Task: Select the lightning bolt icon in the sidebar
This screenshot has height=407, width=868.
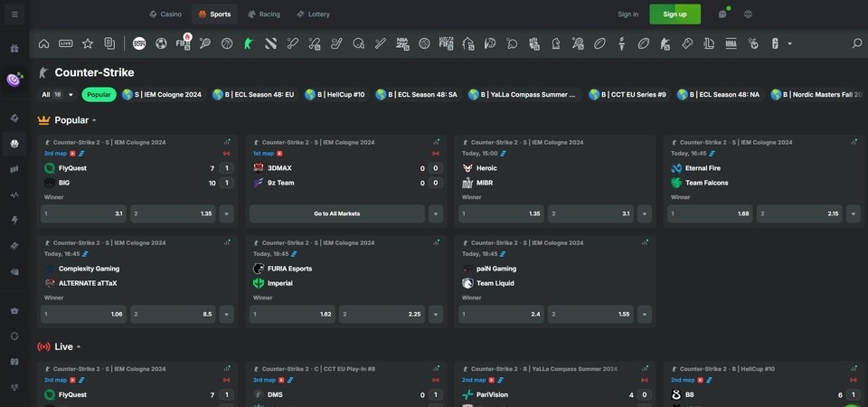Action: (x=14, y=220)
